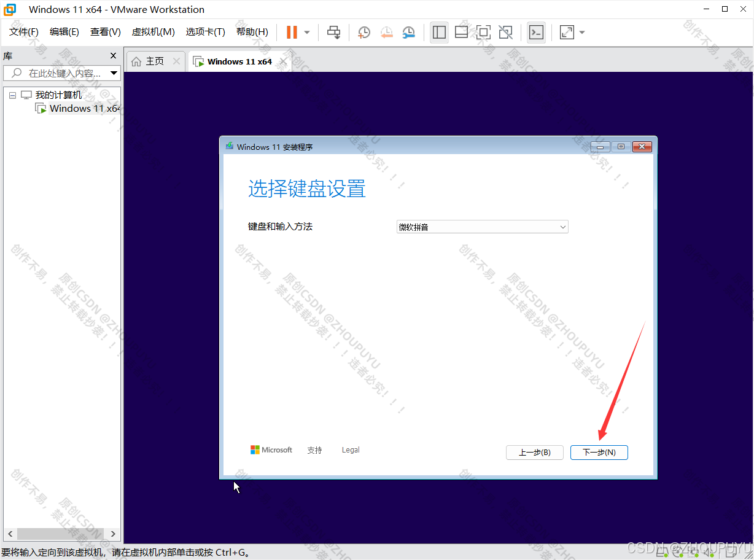Toggle the library sidebar view icon
This screenshot has height=560, width=754.
[439, 32]
